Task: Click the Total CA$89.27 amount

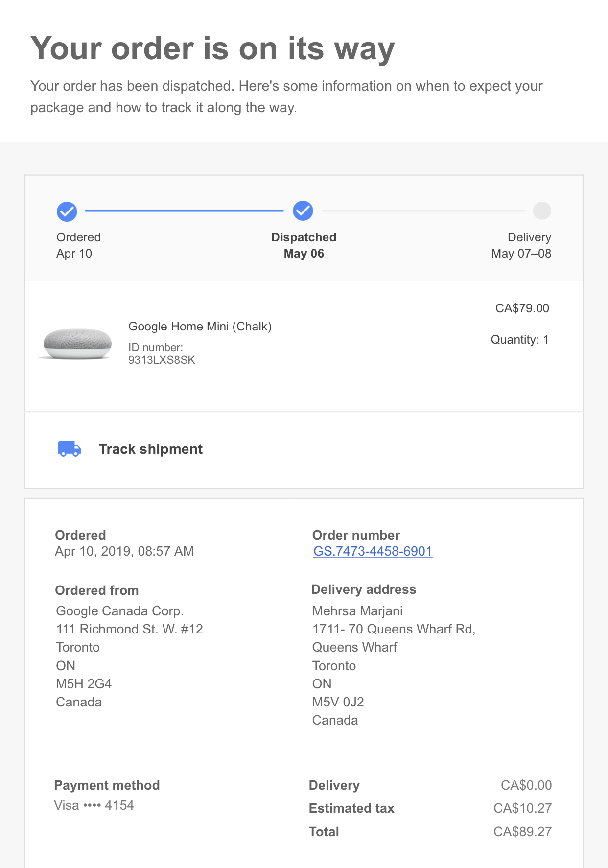Action: point(522,832)
